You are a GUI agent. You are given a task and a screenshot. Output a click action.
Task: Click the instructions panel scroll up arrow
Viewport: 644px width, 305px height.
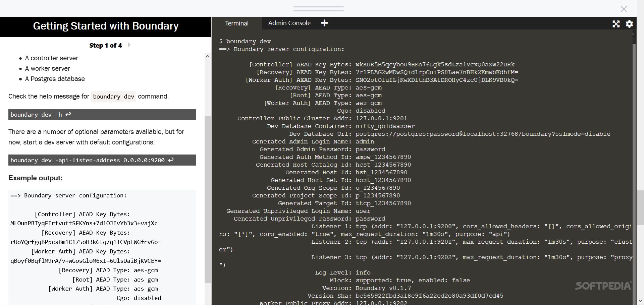tap(208, 56)
